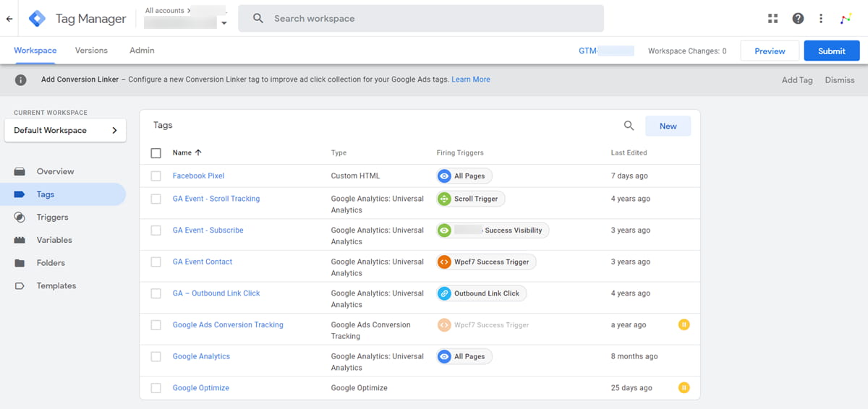Screen dimensions: 868x409
Task: Switch to the Workspace tab
Action: tap(35, 51)
